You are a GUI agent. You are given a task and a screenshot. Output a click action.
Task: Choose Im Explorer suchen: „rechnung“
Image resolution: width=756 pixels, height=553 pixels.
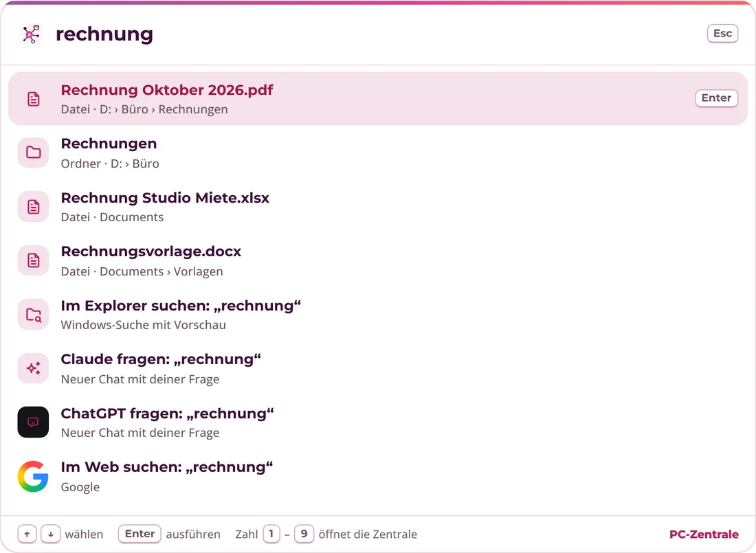378,315
